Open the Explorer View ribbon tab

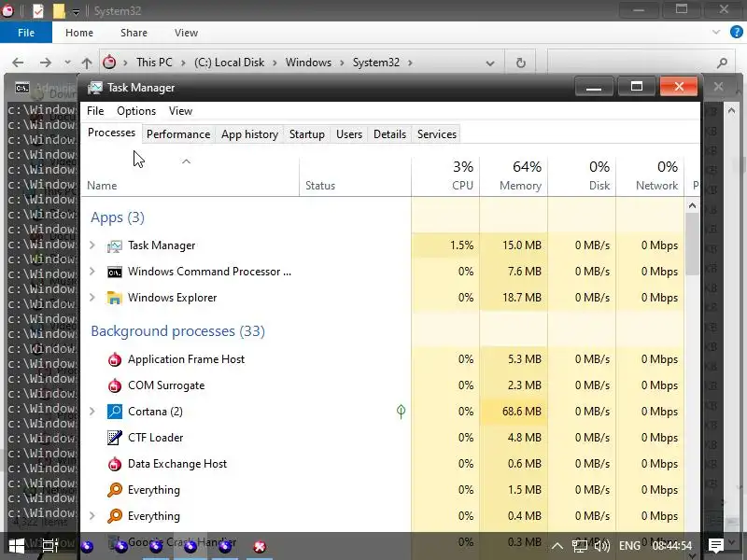(186, 33)
